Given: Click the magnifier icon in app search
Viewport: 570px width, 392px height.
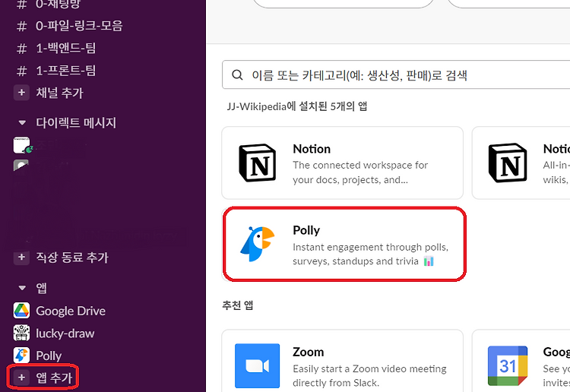Looking at the screenshot, I should click(x=237, y=75).
